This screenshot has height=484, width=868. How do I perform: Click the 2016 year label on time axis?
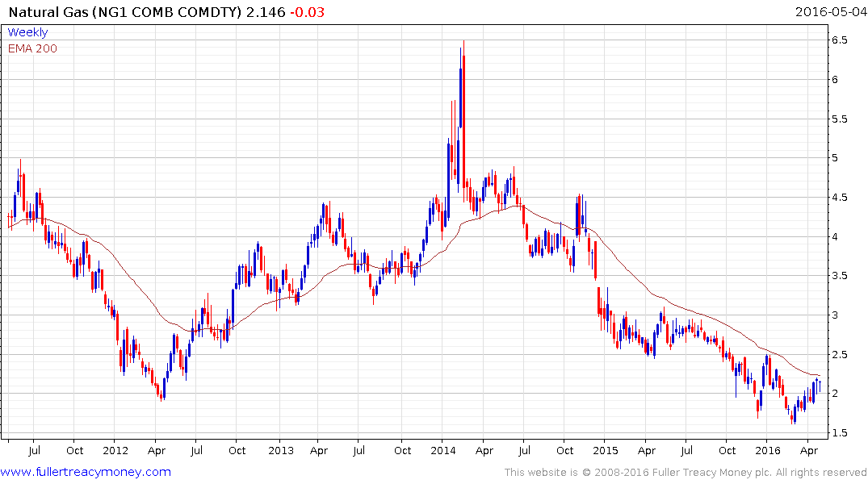coord(767,450)
